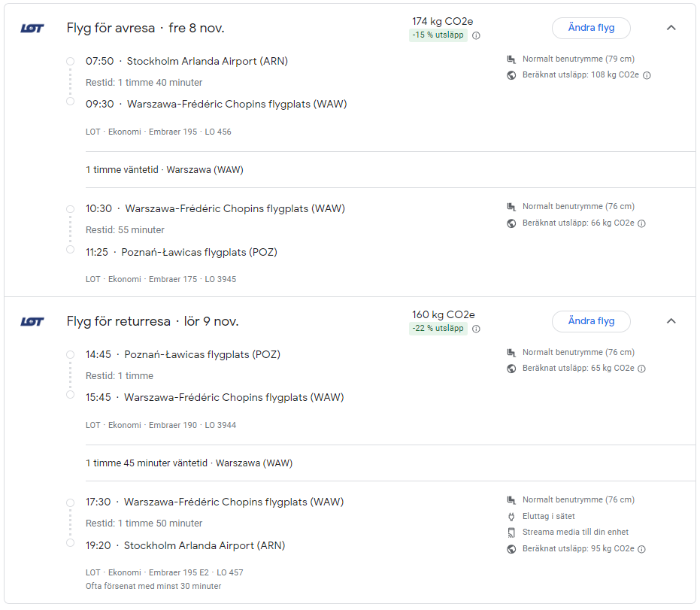Click the streaming media icon in amenities
700x610 pixels.
pyautogui.click(x=511, y=533)
